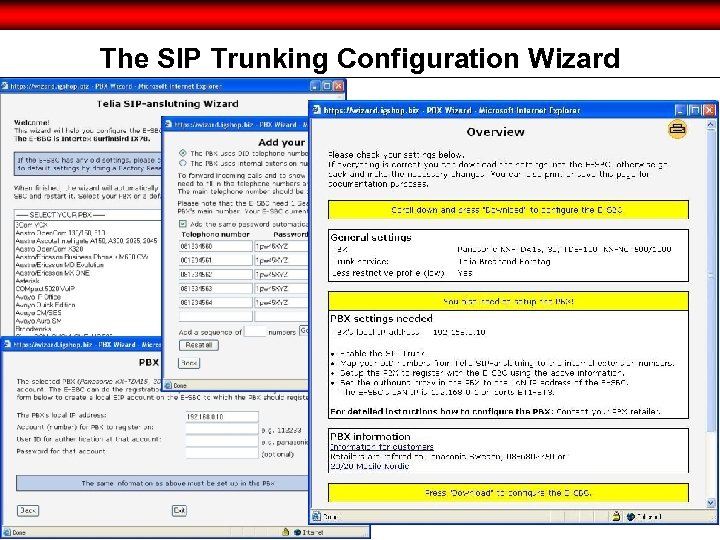Click Internet zone globe in PBX account status bar
The image size is (720, 540).
(297, 532)
